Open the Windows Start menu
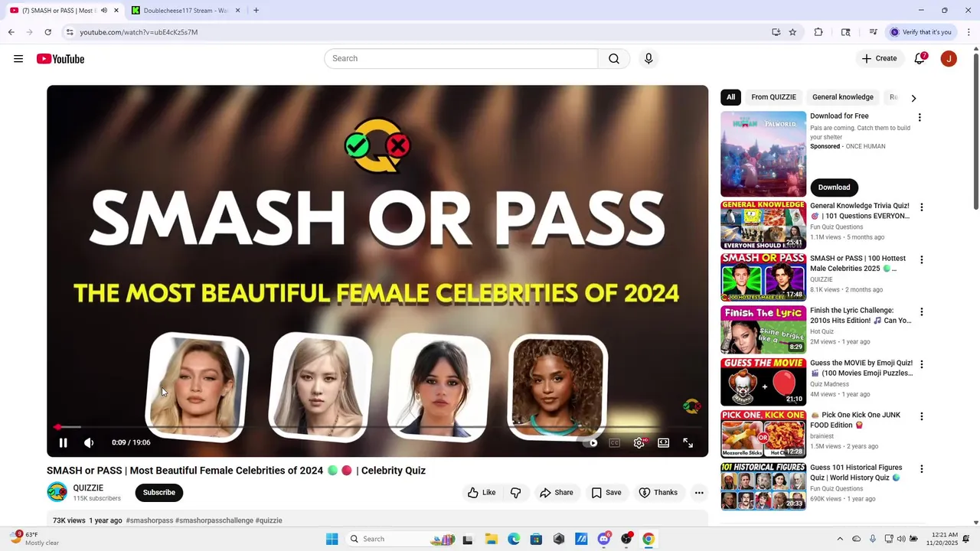Image resolution: width=980 pixels, height=551 pixels. pyautogui.click(x=332, y=539)
